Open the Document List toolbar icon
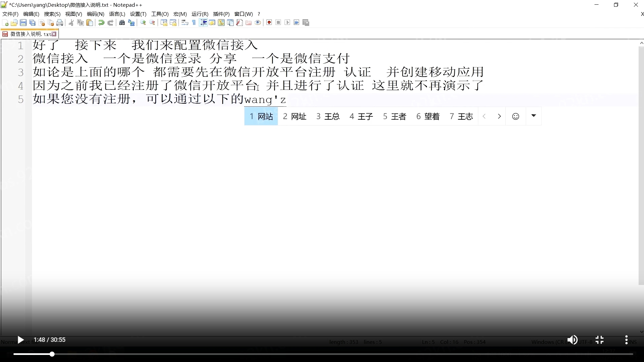 (230, 23)
